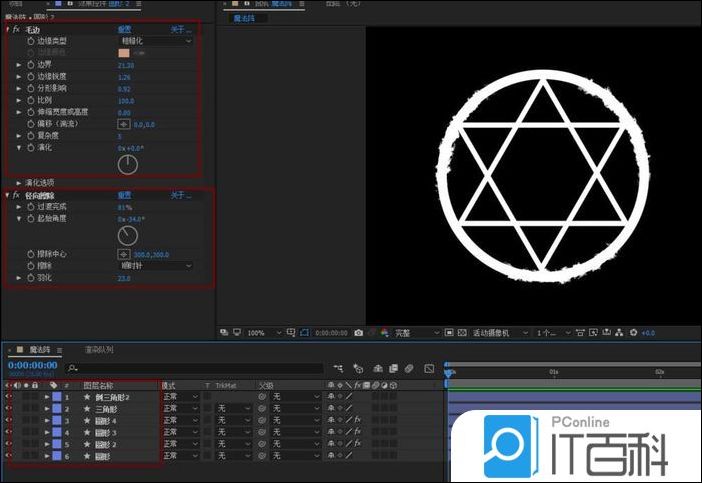Click the fx icon of 毛边 effect
This screenshot has width=702, height=483.
point(16,30)
